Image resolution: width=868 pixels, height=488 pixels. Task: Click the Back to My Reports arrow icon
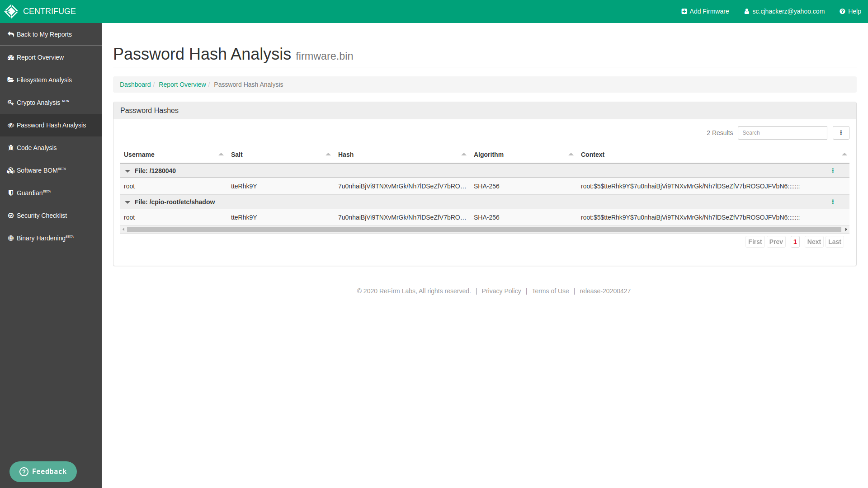pos(11,34)
